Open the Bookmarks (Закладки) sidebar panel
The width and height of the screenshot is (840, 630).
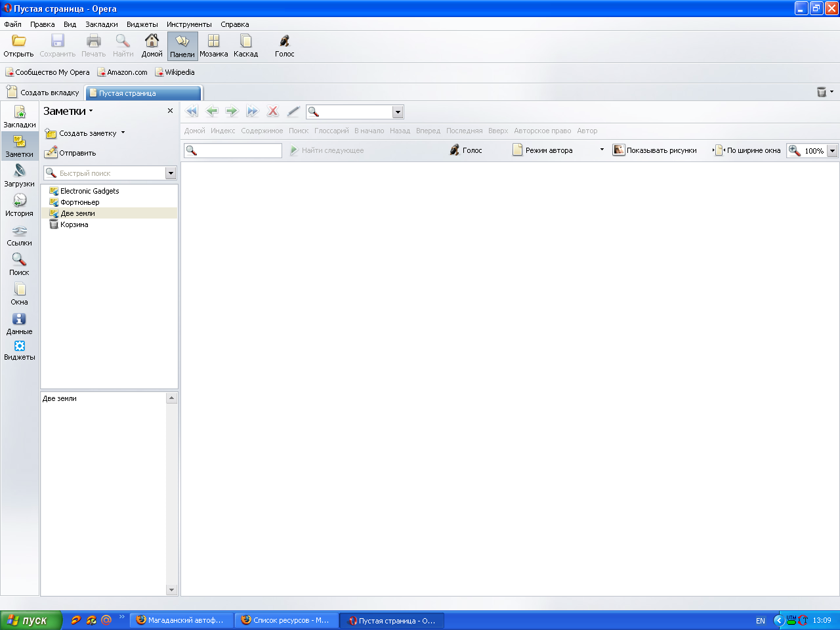pos(20,117)
